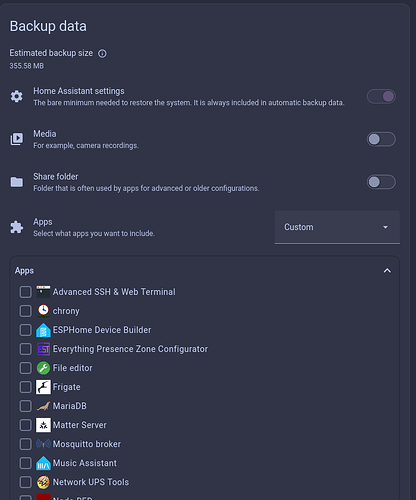Check the Network UPS Tools checkbox

pyautogui.click(x=25, y=482)
